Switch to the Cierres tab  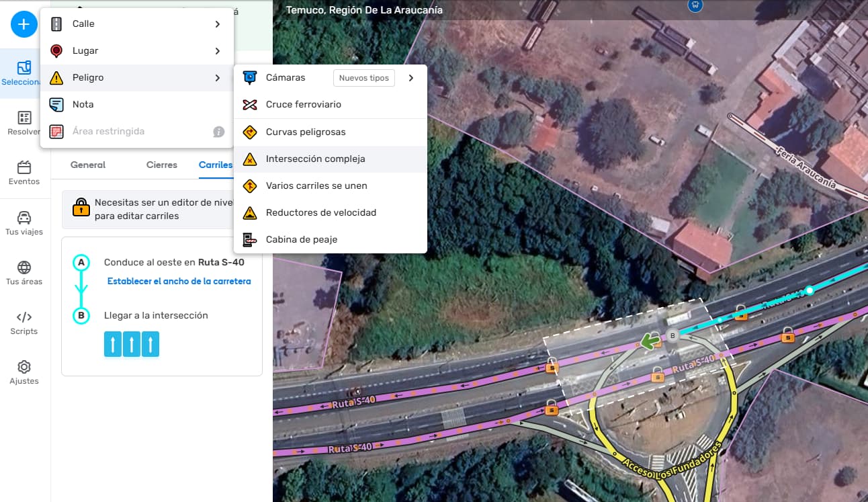click(161, 165)
